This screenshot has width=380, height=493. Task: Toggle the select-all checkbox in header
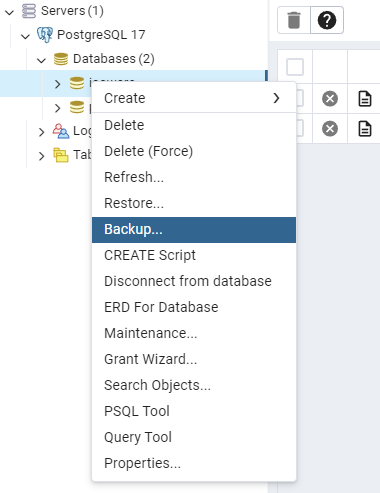click(x=295, y=67)
